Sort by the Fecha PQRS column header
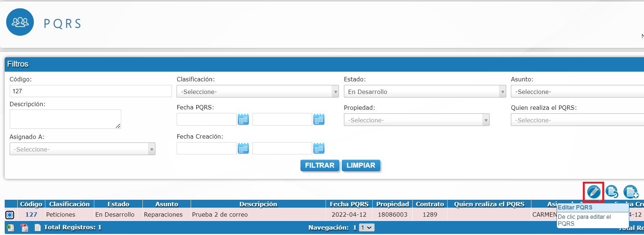The image size is (644, 235). click(x=349, y=204)
